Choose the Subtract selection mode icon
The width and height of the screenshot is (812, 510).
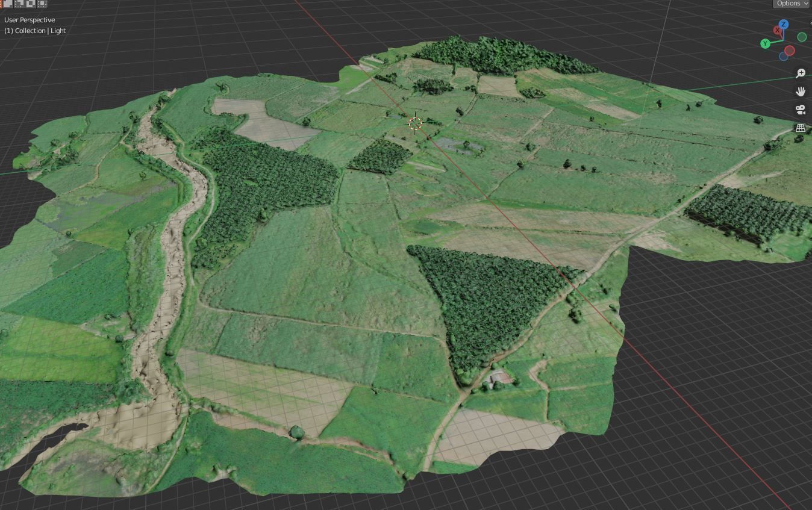coord(19,3)
